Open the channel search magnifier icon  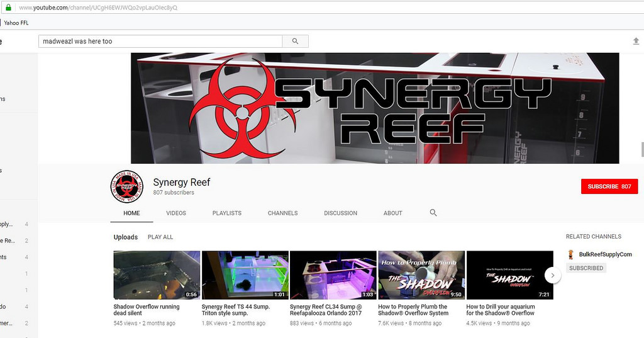[x=433, y=213]
